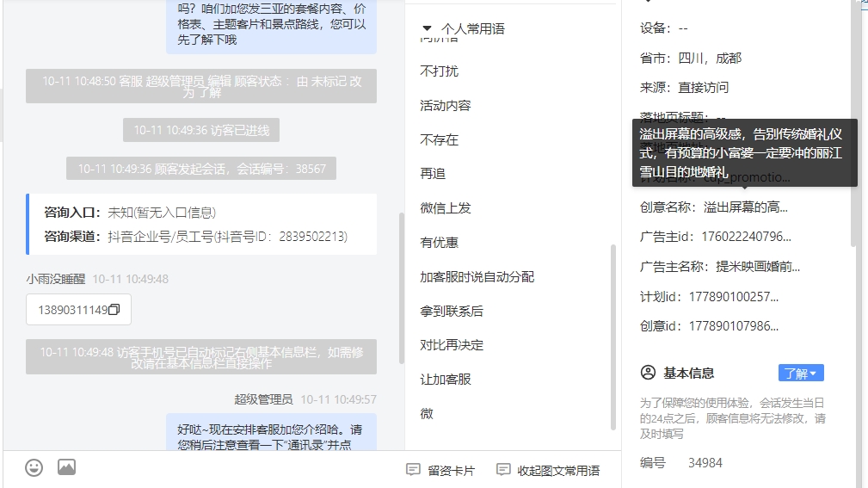The height and width of the screenshot is (488, 868).
Task: Select the quick phrase 不打扰
Action: click(439, 71)
